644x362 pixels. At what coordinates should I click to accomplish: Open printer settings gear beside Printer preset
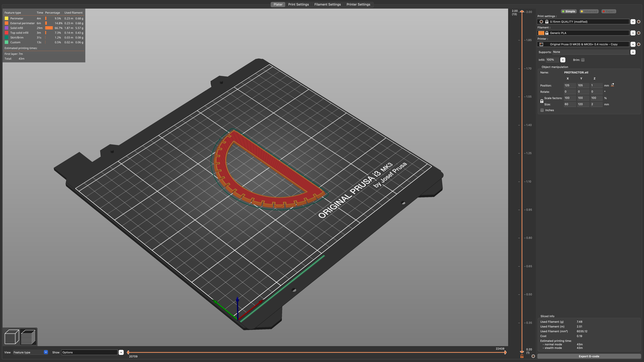639,44
